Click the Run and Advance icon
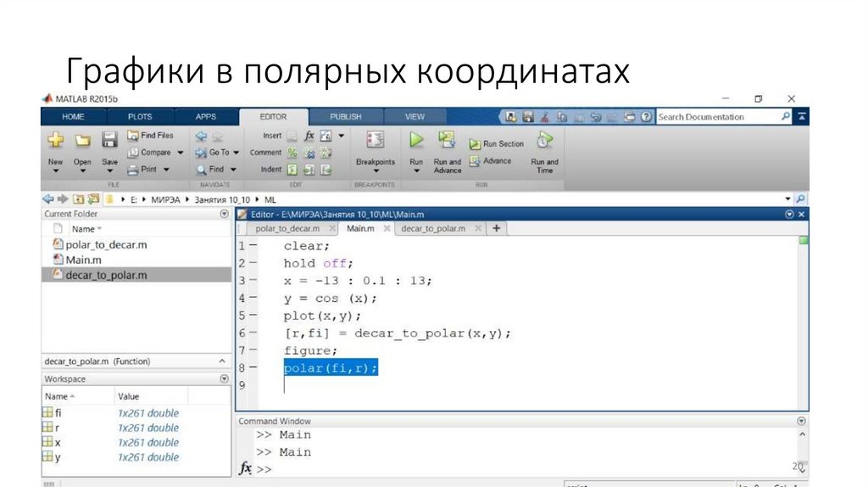 pos(447,140)
